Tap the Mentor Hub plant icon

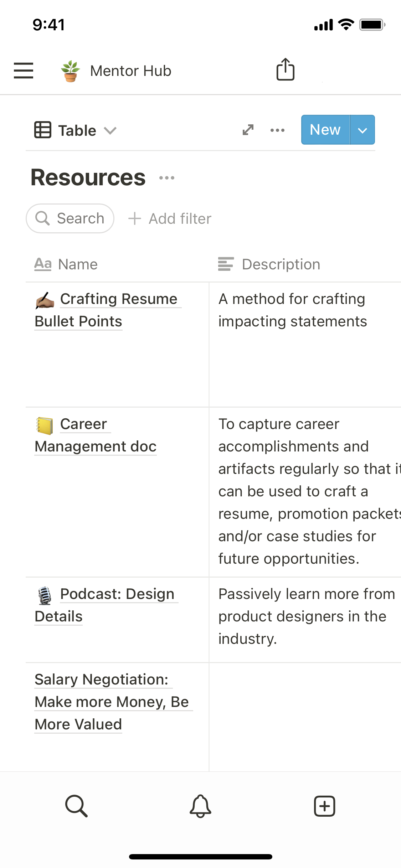pyautogui.click(x=71, y=71)
